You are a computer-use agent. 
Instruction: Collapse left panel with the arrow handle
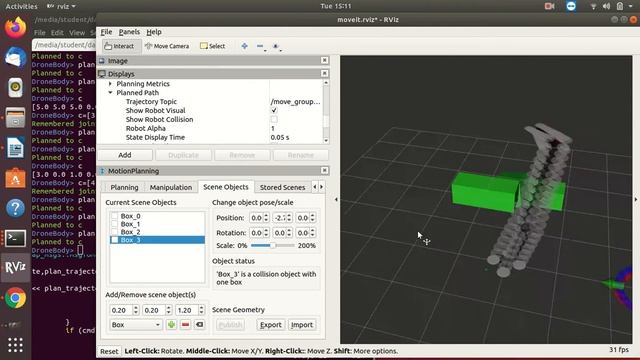coord(336,200)
